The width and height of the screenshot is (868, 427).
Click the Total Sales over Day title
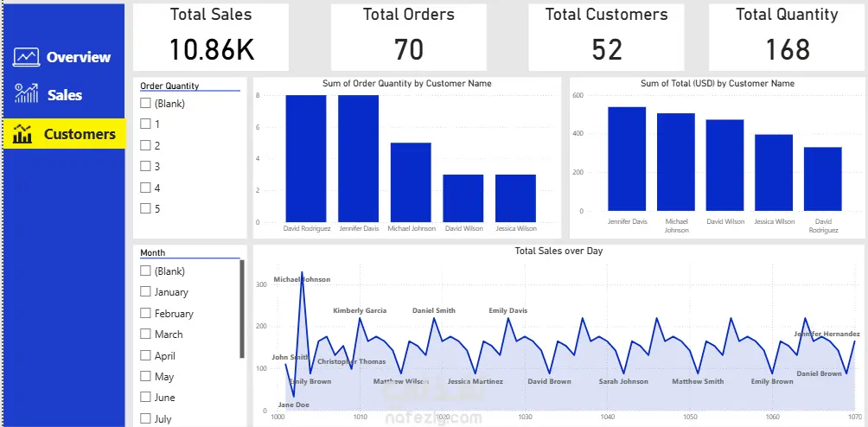click(x=558, y=252)
